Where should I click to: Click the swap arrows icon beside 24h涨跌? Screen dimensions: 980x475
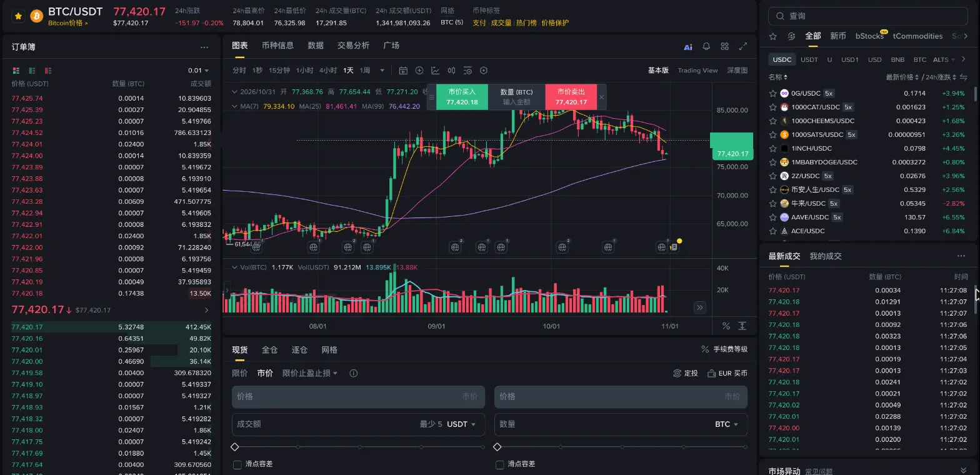coord(963,77)
